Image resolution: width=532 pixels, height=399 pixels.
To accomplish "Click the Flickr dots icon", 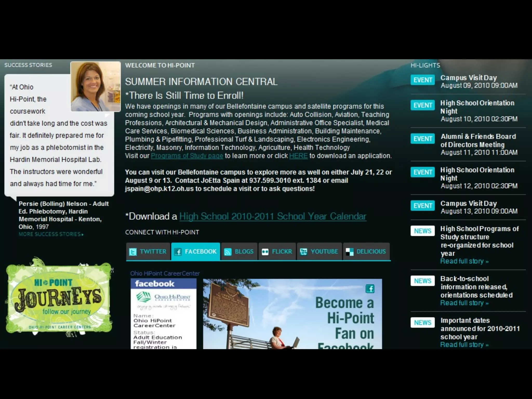I will point(265,252).
